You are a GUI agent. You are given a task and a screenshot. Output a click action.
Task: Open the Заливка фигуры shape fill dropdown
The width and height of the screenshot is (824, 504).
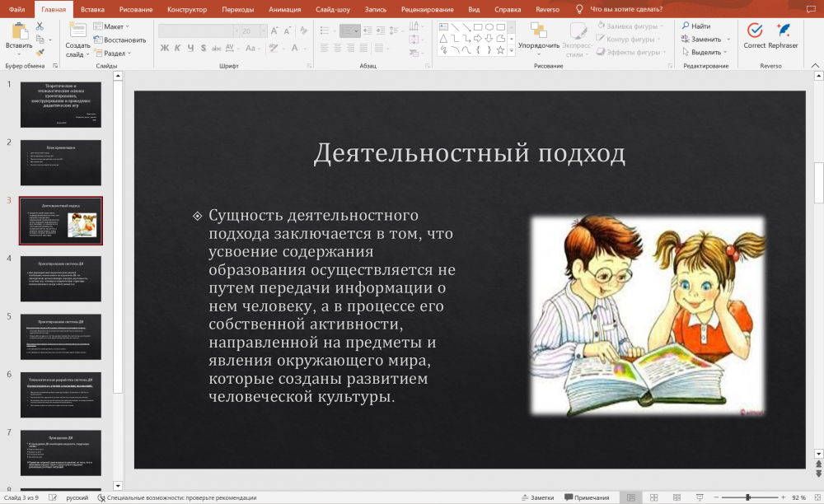[x=630, y=26]
